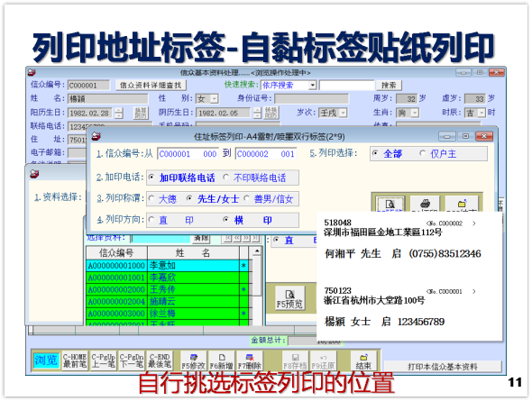Click the address 深圳市福田區金地工業區112号
This screenshot has height=401, width=532.
(x=383, y=232)
